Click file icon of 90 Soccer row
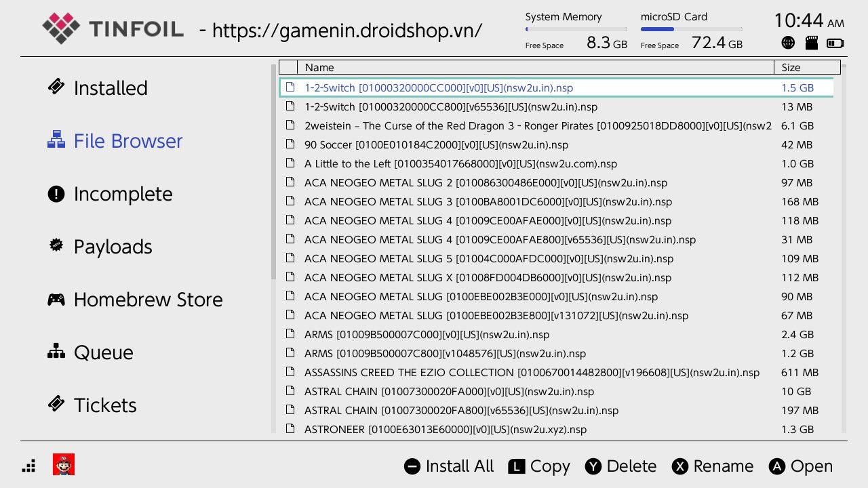 (290, 144)
